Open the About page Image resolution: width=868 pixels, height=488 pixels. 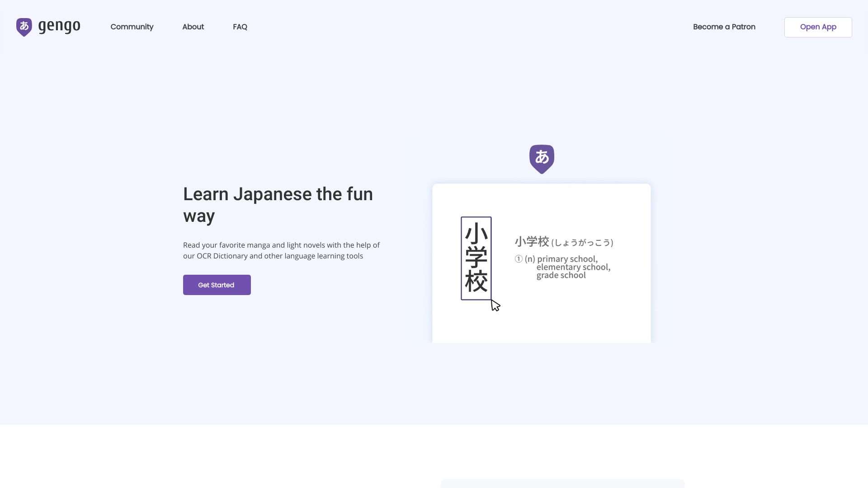click(193, 27)
